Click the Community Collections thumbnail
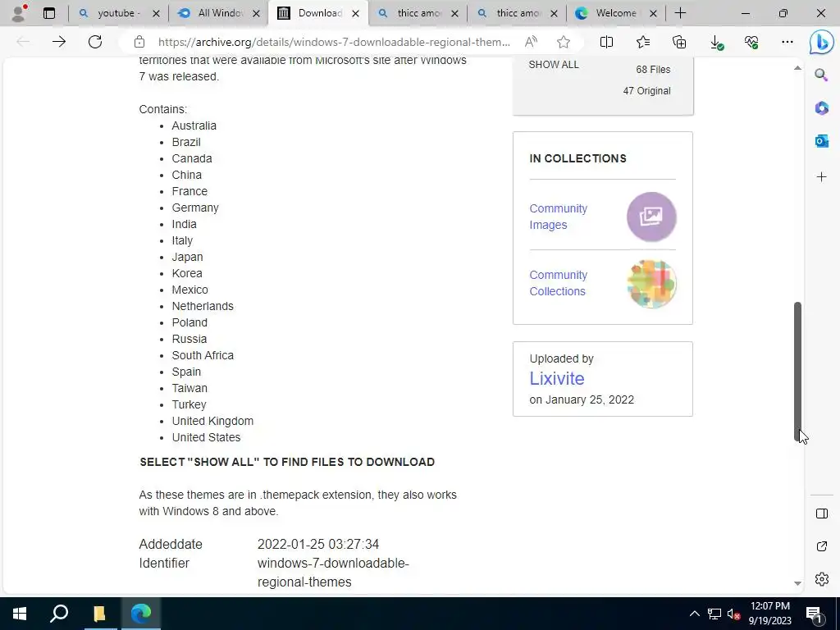The width and height of the screenshot is (840, 630). tap(651, 284)
